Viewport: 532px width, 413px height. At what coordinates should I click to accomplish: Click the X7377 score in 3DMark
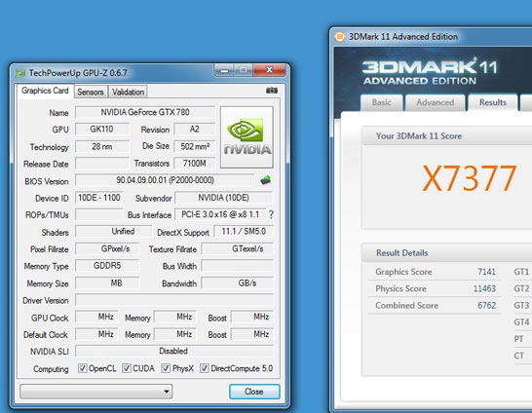coord(470,178)
